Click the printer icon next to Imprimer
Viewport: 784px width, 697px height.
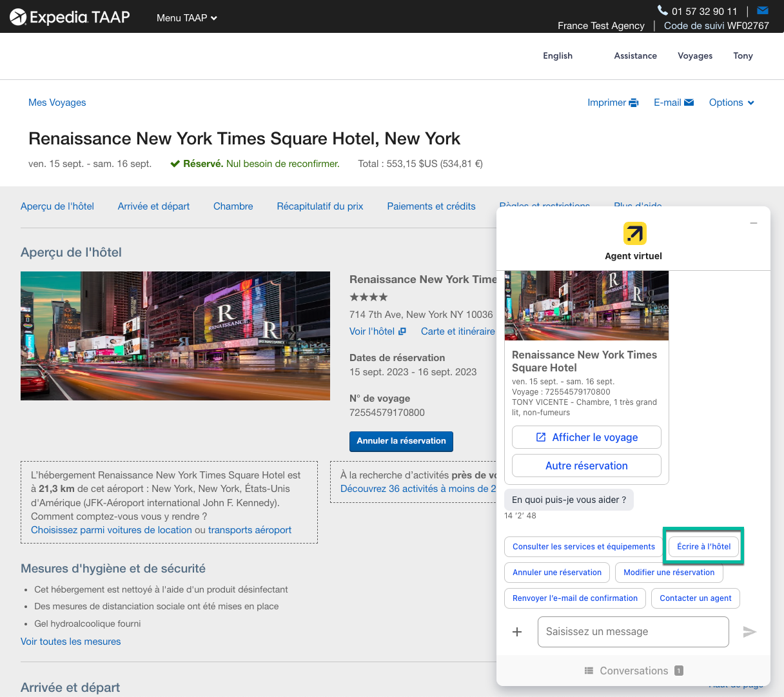click(x=634, y=103)
